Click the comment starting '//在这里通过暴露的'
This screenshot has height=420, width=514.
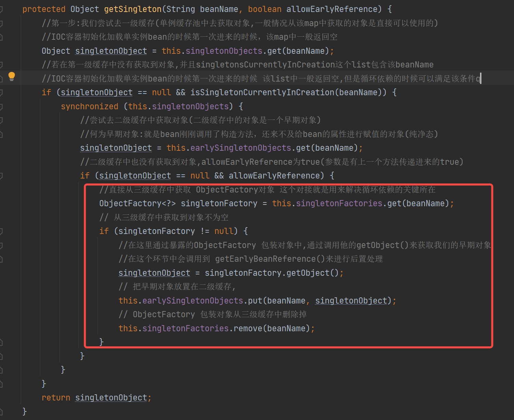coord(305,245)
